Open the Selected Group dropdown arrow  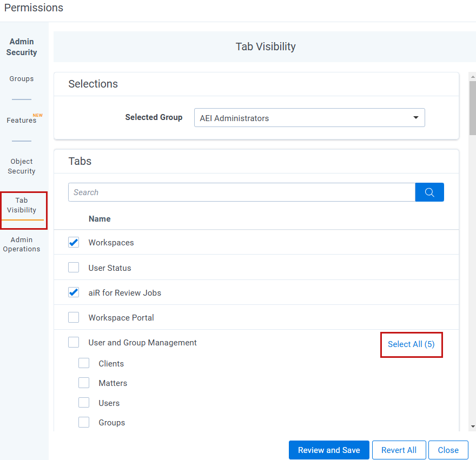415,118
